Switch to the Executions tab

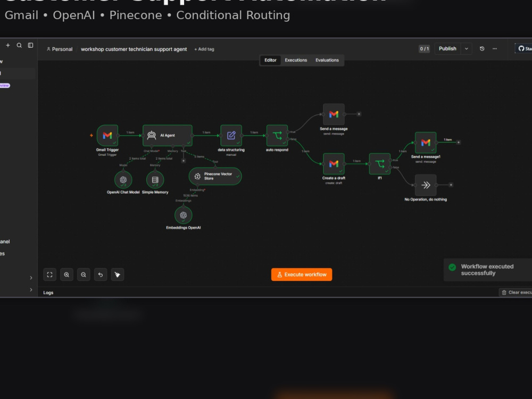point(296,60)
